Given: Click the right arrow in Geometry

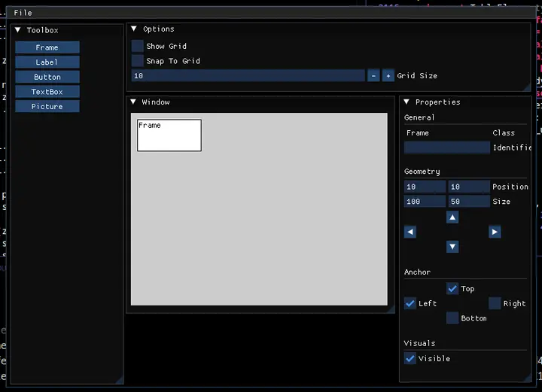Looking at the screenshot, I should [x=495, y=232].
